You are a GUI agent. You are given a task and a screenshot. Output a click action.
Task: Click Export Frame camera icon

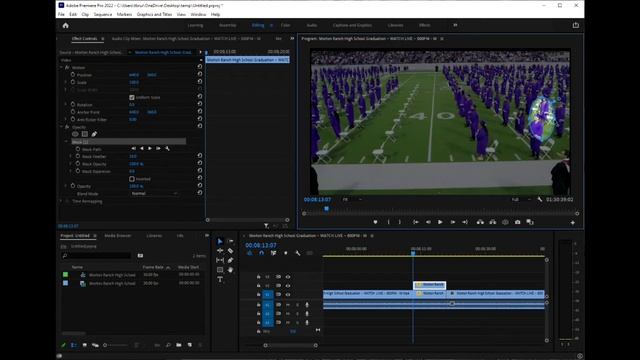[x=518, y=222]
